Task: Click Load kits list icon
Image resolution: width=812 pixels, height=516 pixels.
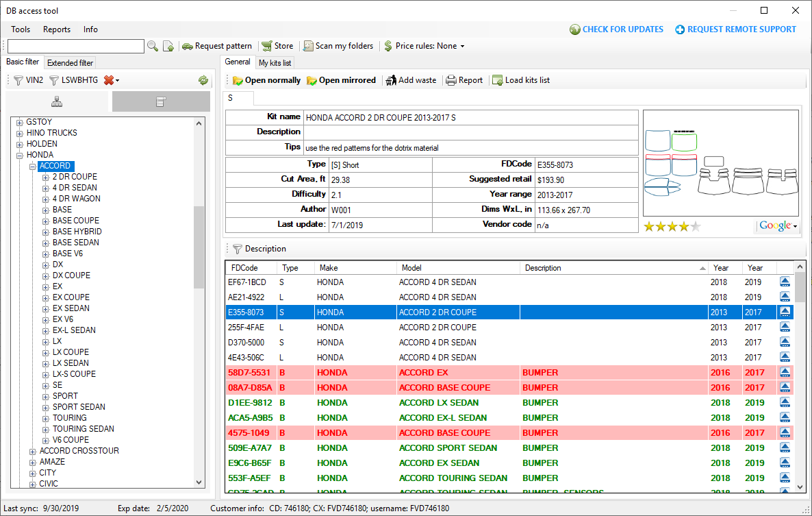Action: 498,80
